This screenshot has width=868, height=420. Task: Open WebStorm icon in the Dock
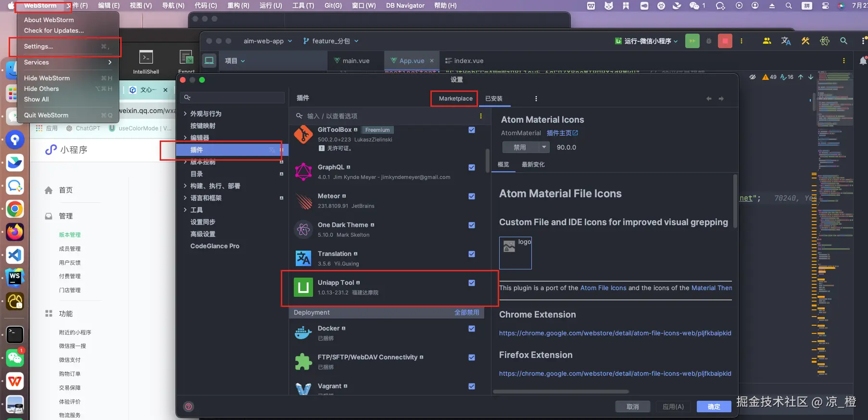[x=15, y=278]
